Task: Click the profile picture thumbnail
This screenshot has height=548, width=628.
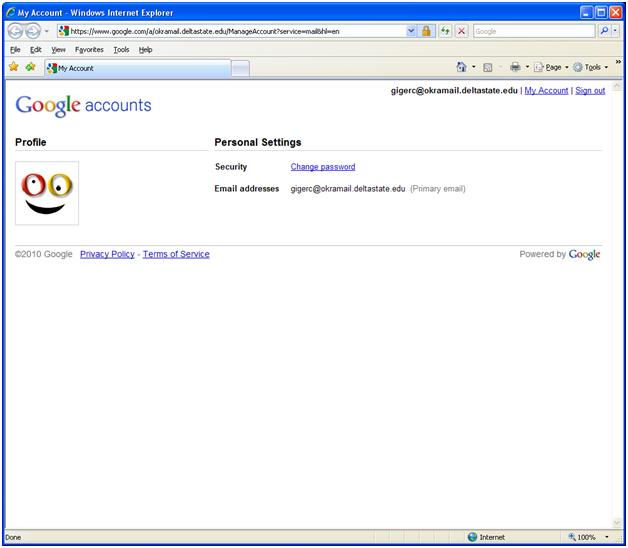Action: click(x=47, y=193)
